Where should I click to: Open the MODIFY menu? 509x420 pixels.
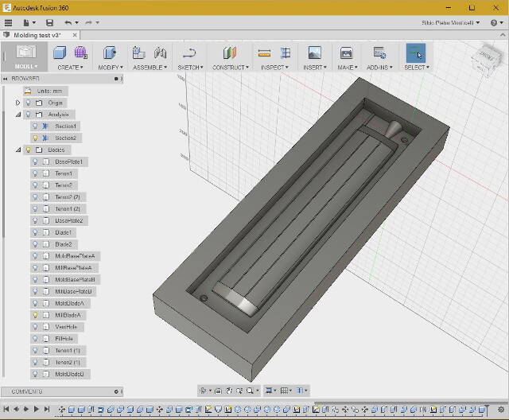pos(111,67)
